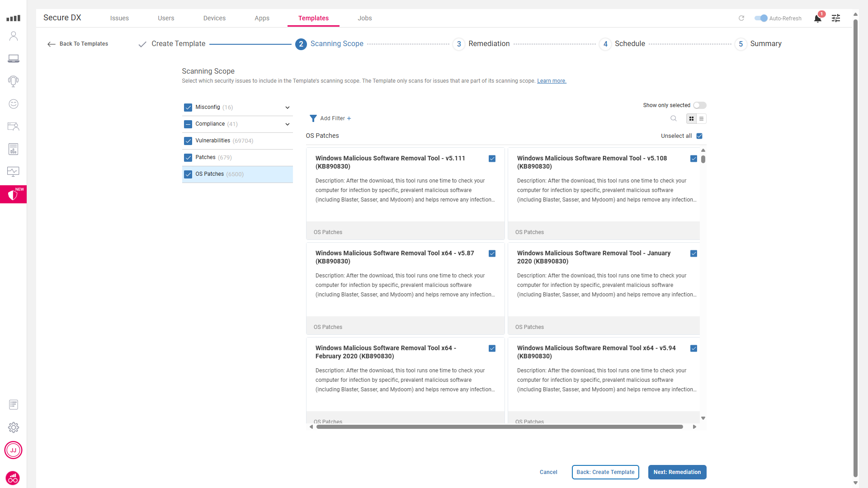Switch to grid view icon
Image resolution: width=868 pixels, height=488 pixels.
pyautogui.click(x=691, y=118)
